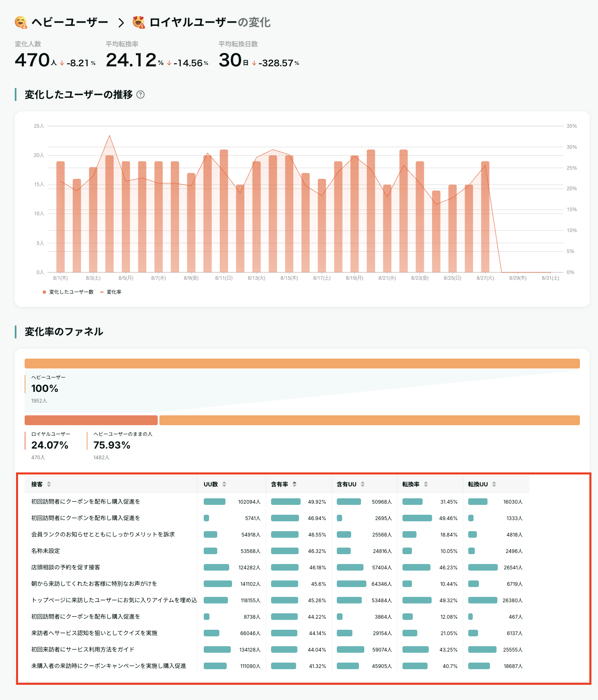Image resolution: width=598 pixels, height=700 pixels.
Task: Click the 75.93% funnel percentage label
Action: point(112,445)
